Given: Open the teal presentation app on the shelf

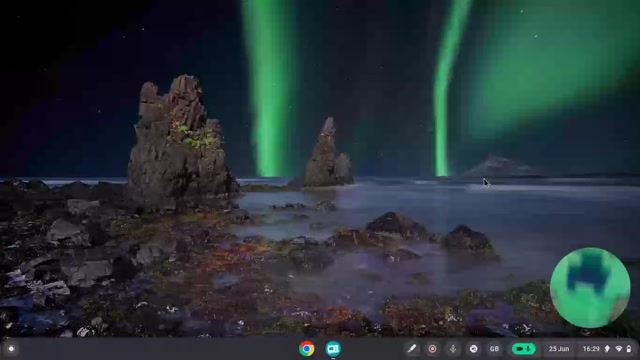Looking at the screenshot, I should 333,349.
